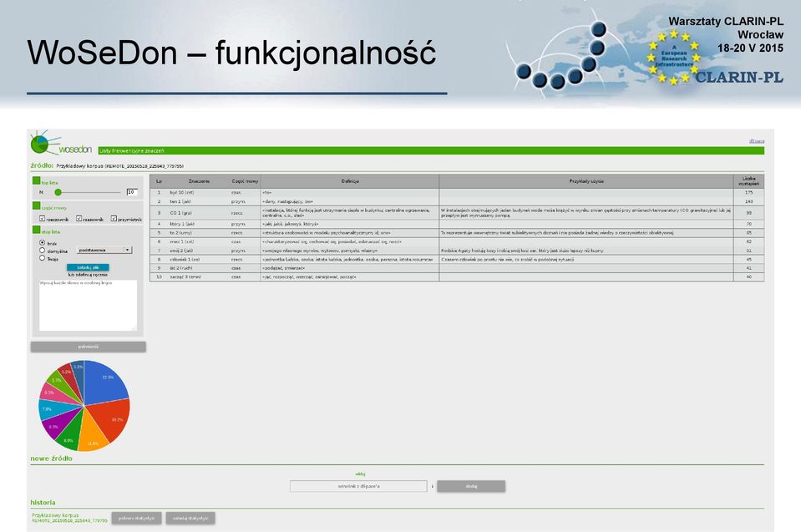
Task: Click the Znaczenie column header
Action: (x=199, y=181)
